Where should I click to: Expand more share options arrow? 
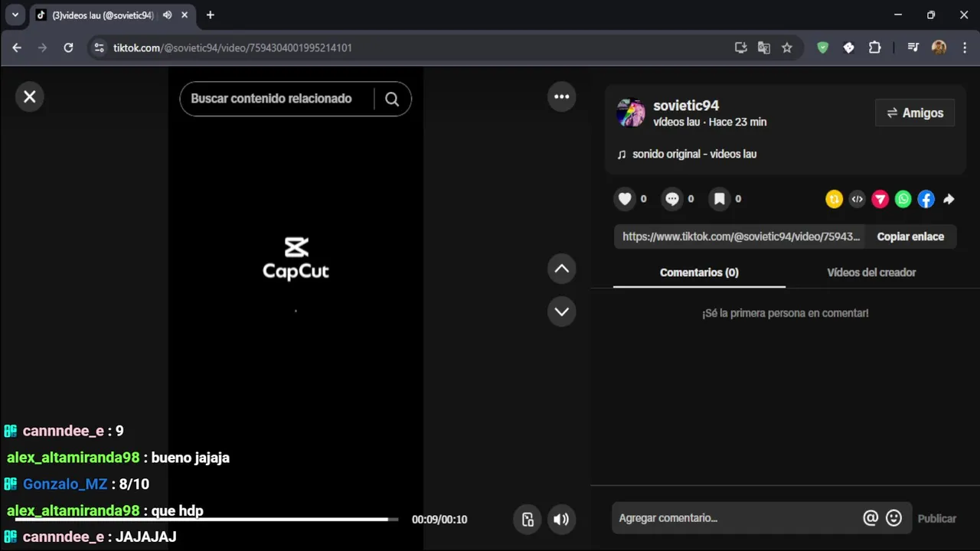tap(949, 199)
